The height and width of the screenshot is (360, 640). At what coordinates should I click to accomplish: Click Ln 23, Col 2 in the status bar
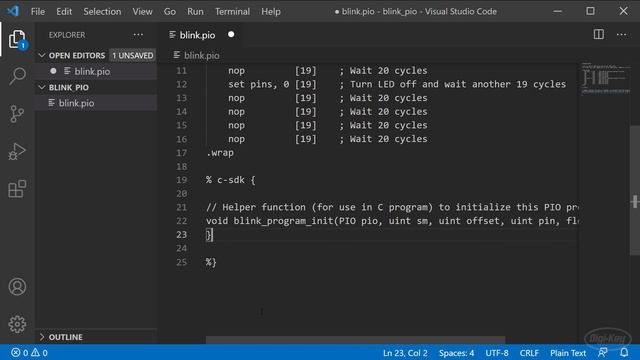click(x=405, y=353)
